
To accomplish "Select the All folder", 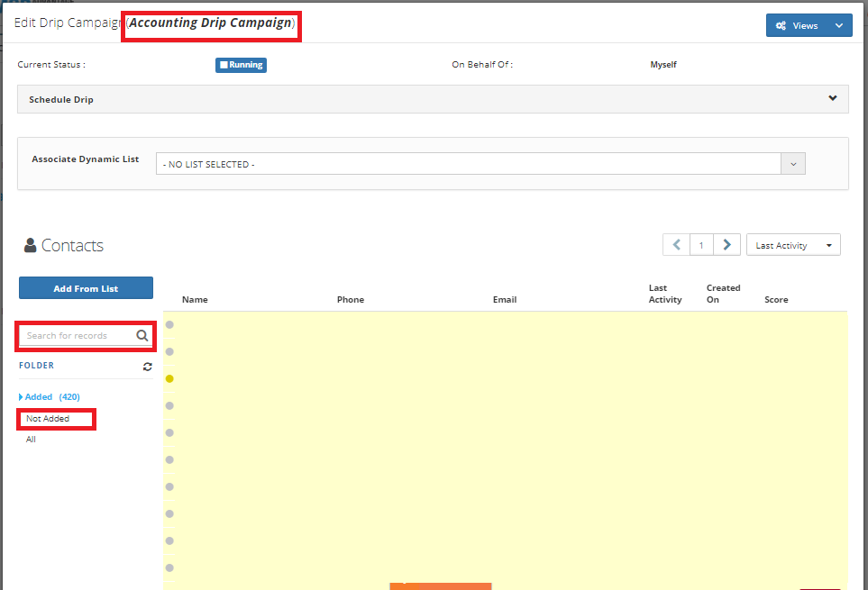I will (31, 439).
